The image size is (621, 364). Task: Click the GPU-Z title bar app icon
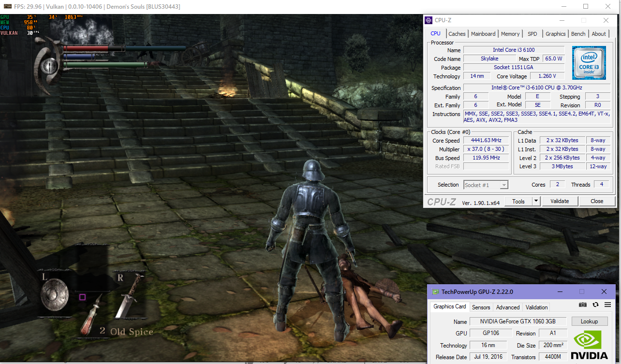[x=435, y=292]
